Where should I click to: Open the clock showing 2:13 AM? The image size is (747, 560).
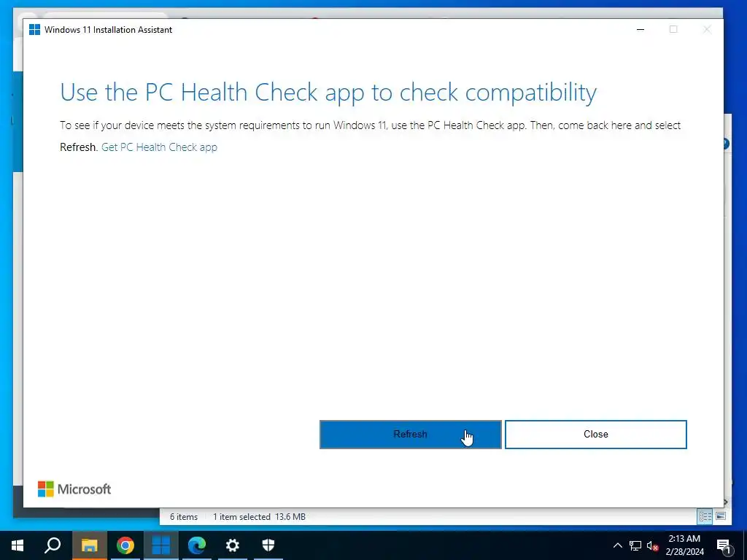(x=684, y=545)
